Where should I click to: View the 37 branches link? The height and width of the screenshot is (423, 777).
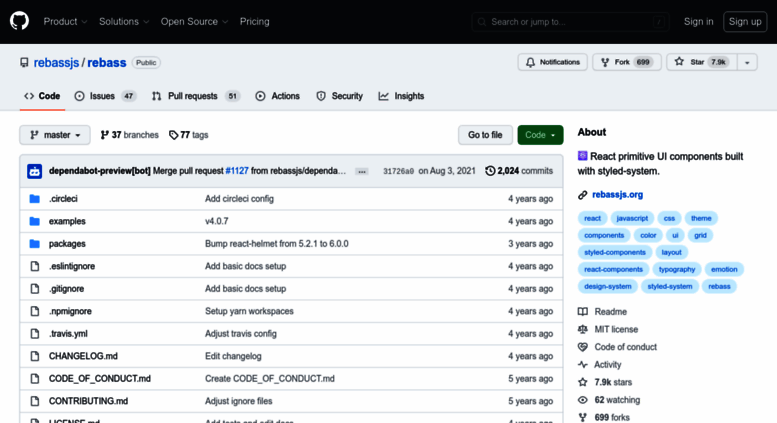click(129, 135)
